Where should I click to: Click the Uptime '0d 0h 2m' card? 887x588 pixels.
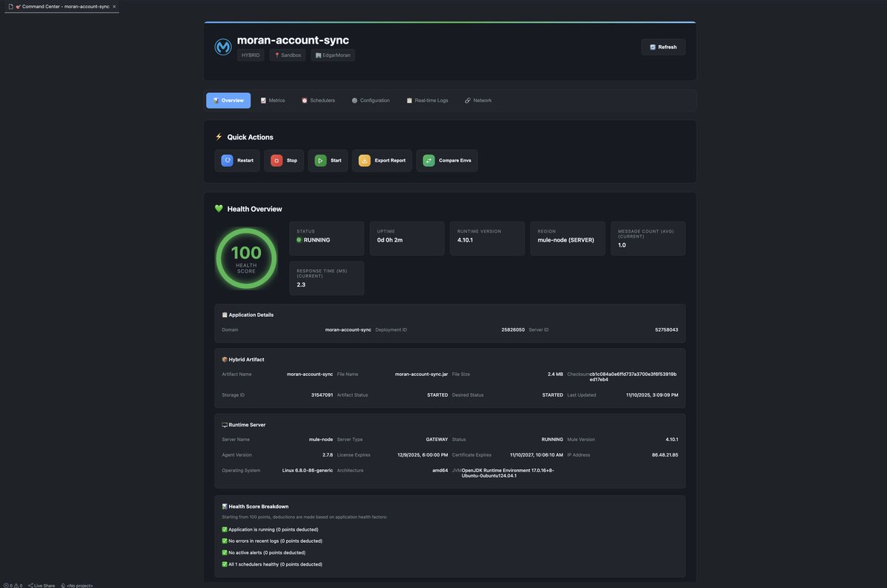[407, 239]
